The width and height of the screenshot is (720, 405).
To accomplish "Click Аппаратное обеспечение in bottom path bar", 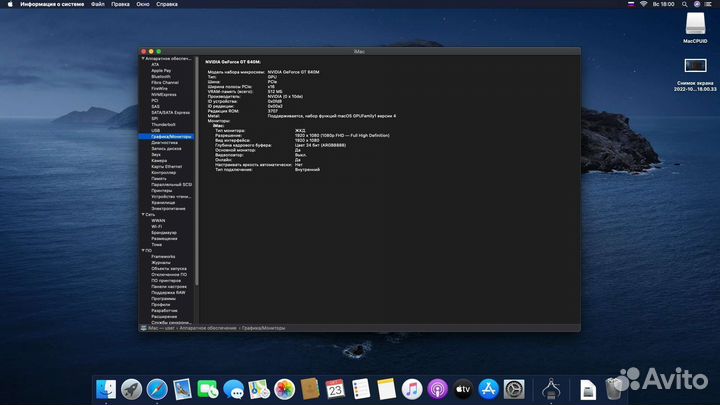I will click(x=208, y=328).
